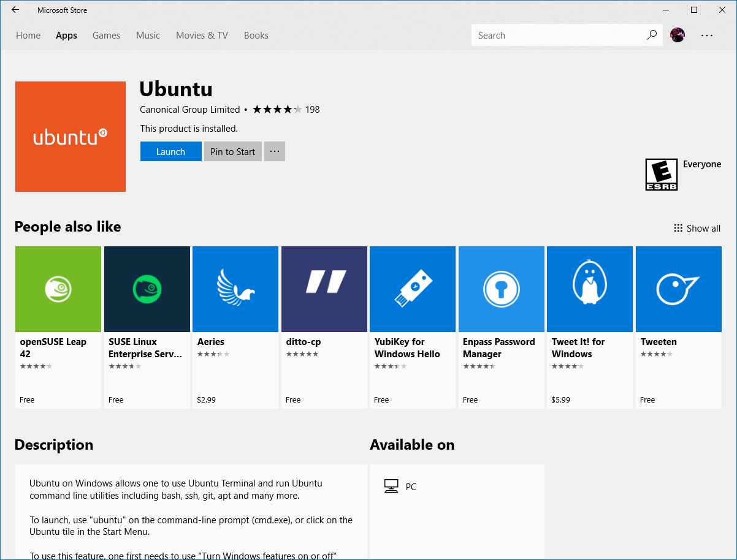The width and height of the screenshot is (737, 560).
Task: Open the Music tab
Action: pyautogui.click(x=148, y=36)
